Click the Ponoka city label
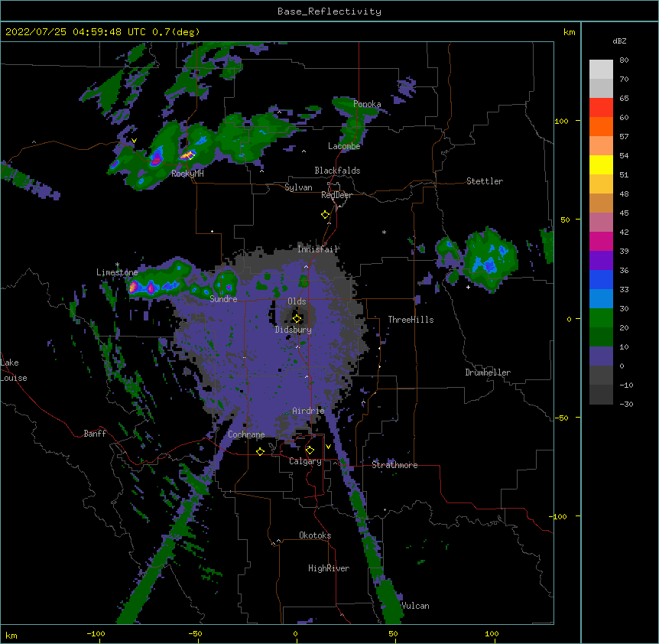659x644 pixels. pyautogui.click(x=367, y=104)
